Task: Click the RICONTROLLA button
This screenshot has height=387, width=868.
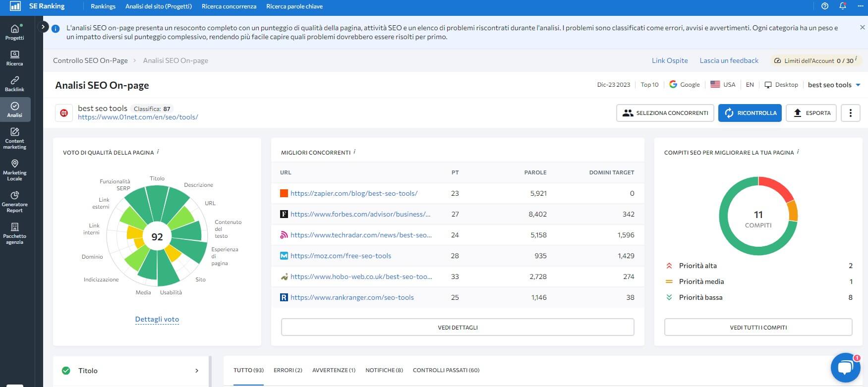Action: (750, 113)
